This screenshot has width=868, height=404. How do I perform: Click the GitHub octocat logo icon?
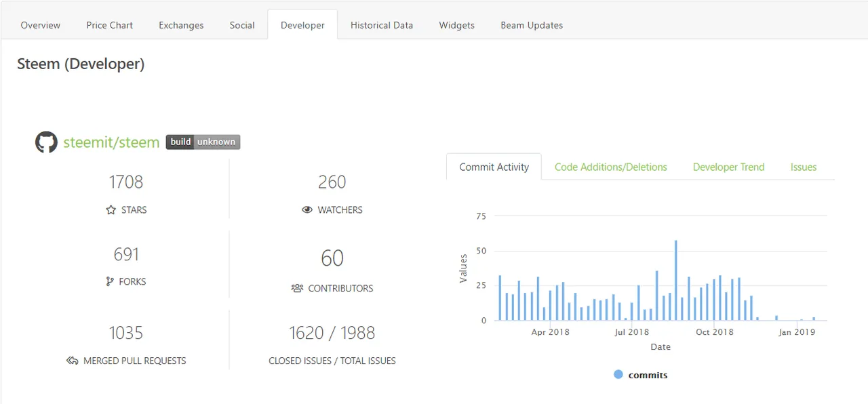[x=46, y=142]
